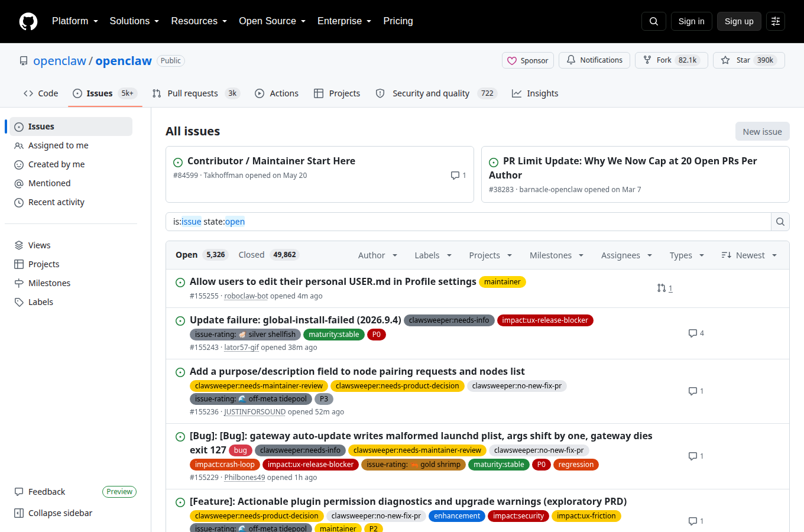
Task: Open comments on pinned issue #84599
Action: pos(459,176)
